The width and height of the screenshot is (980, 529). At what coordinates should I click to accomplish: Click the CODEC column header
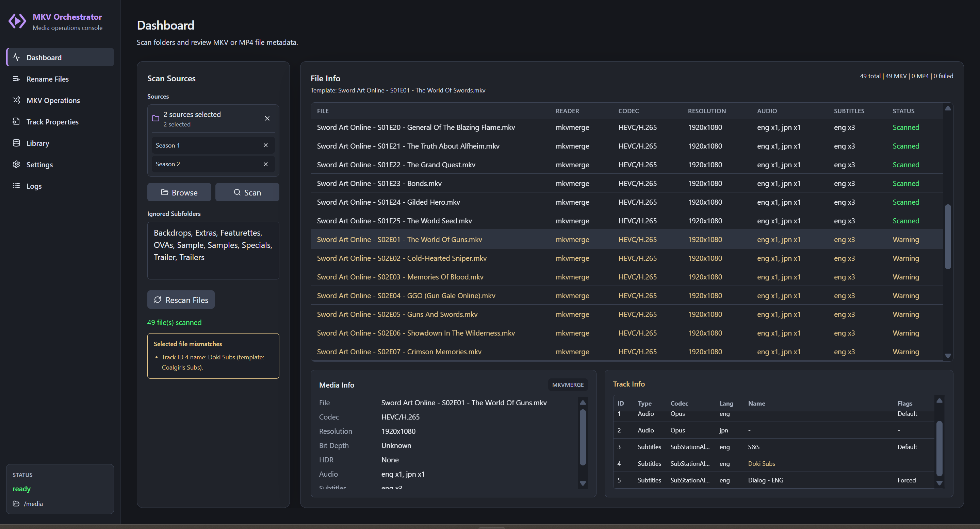pyautogui.click(x=628, y=111)
